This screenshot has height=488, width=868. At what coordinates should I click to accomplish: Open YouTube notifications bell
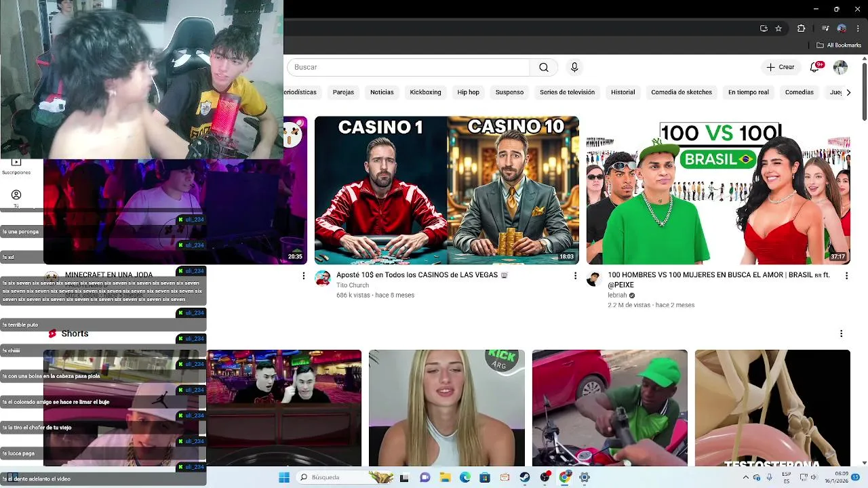tap(815, 67)
